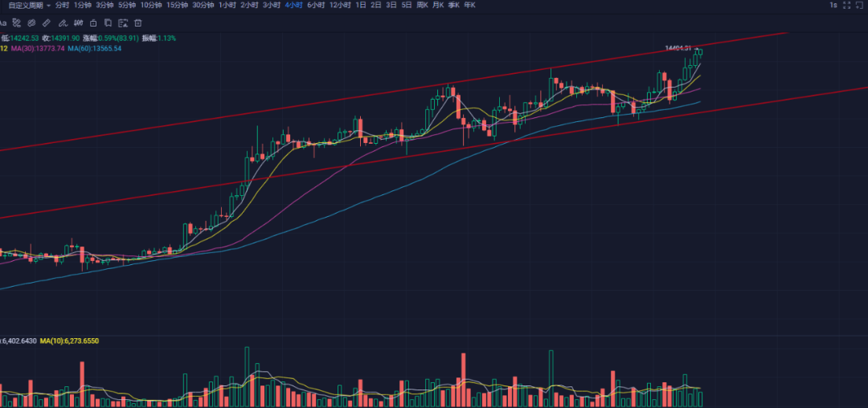
Task: Select the brush drawing tool
Action: 61,23
